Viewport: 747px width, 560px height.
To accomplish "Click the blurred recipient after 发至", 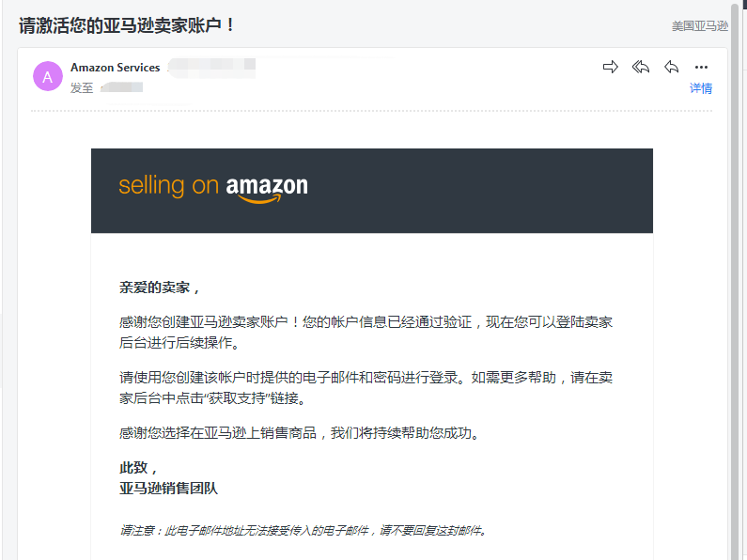I will click(x=122, y=87).
